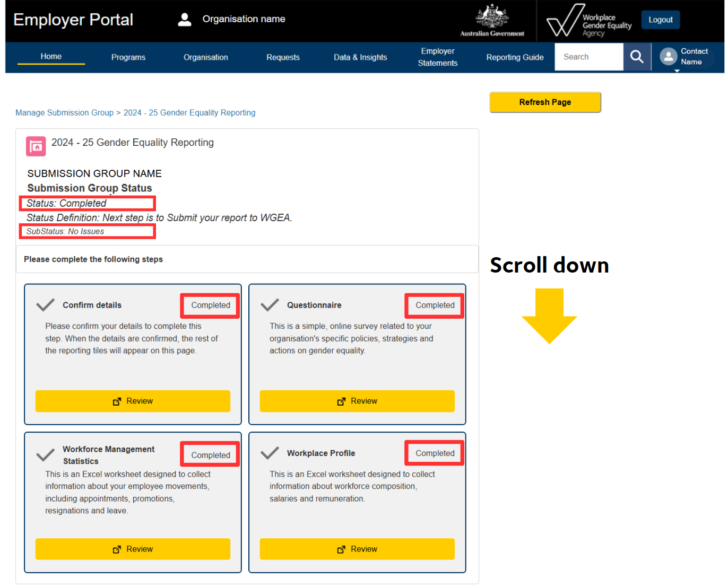Click the Workplace Profile checkmark icon
This screenshot has height=587, width=728.
[270, 453]
